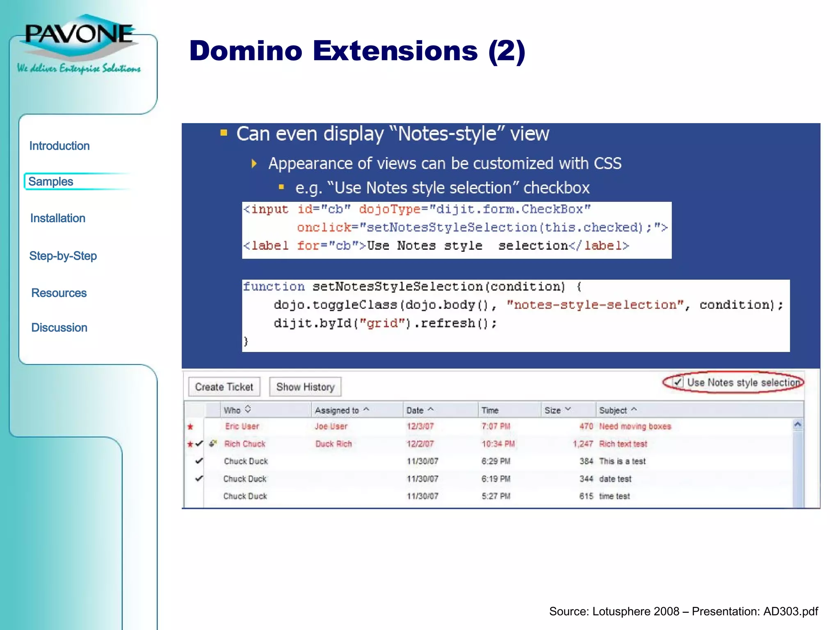
Task: Click the 10:34 PM time cell
Action: 498,444
